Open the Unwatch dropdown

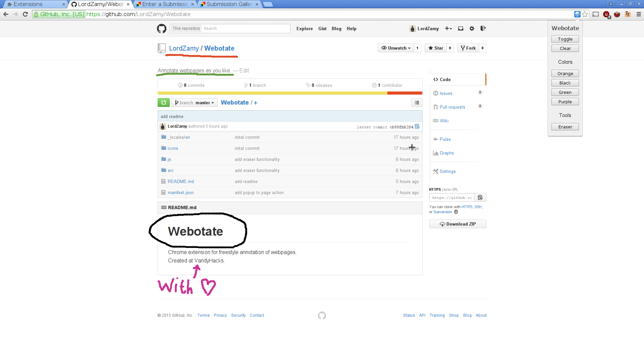pos(396,48)
